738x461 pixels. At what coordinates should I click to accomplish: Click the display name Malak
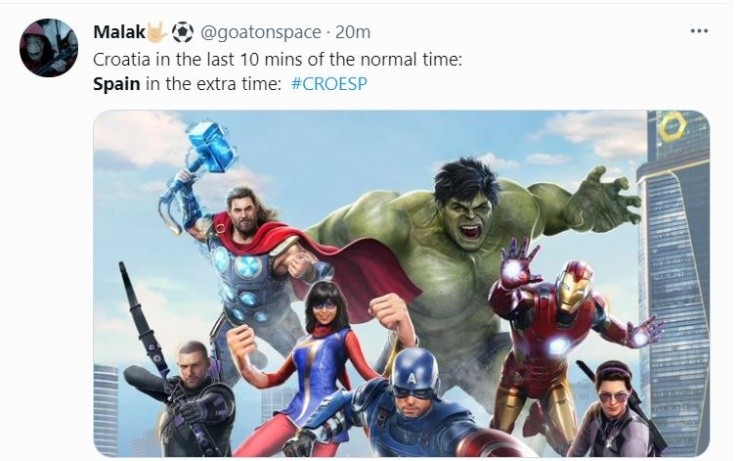[x=120, y=32]
